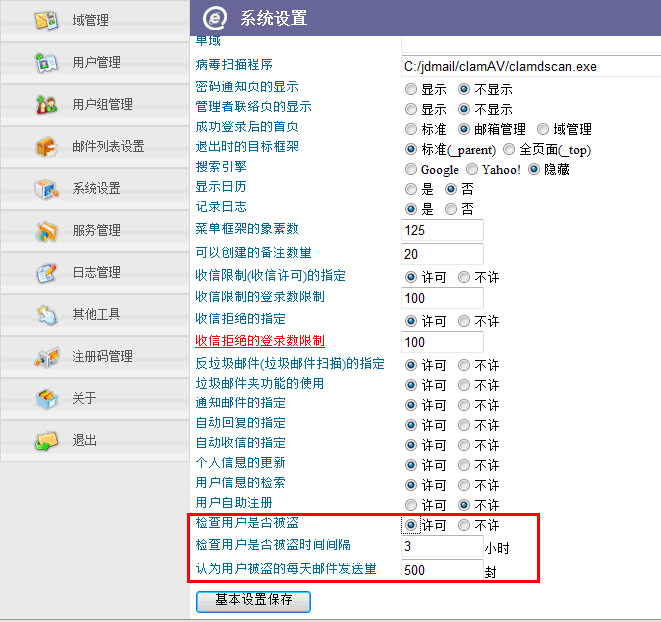Click the 退出 arrow icon
661x622 pixels.
(46, 441)
